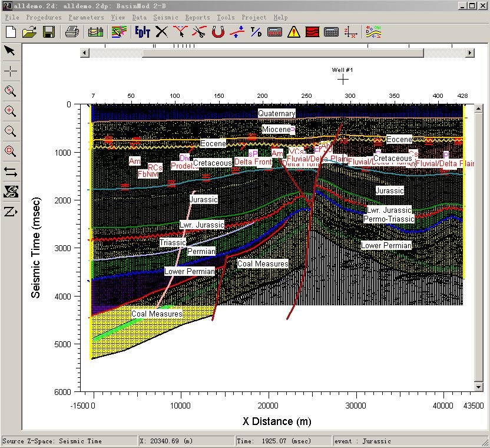
Task: Click the Triassic layer label
Action: pos(173,242)
